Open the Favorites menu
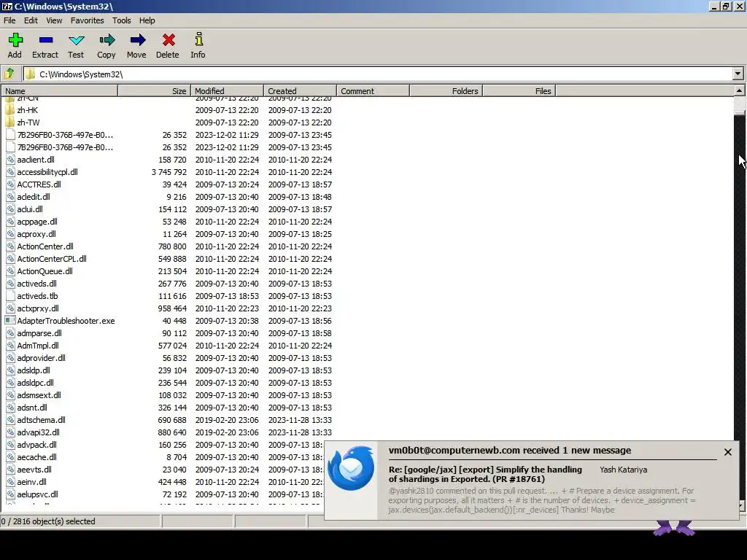747x560 pixels. [x=88, y=20]
